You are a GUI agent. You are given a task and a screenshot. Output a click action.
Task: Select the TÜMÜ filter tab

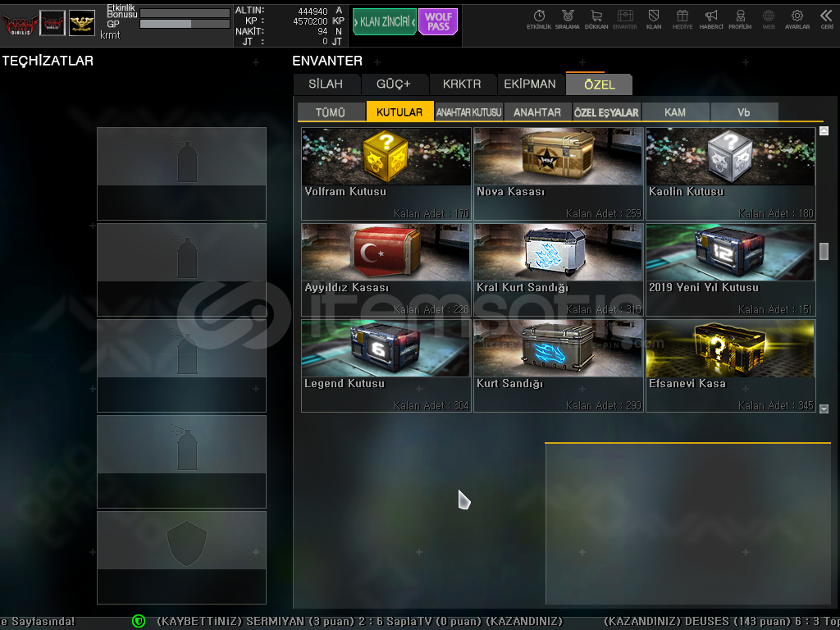point(331,112)
